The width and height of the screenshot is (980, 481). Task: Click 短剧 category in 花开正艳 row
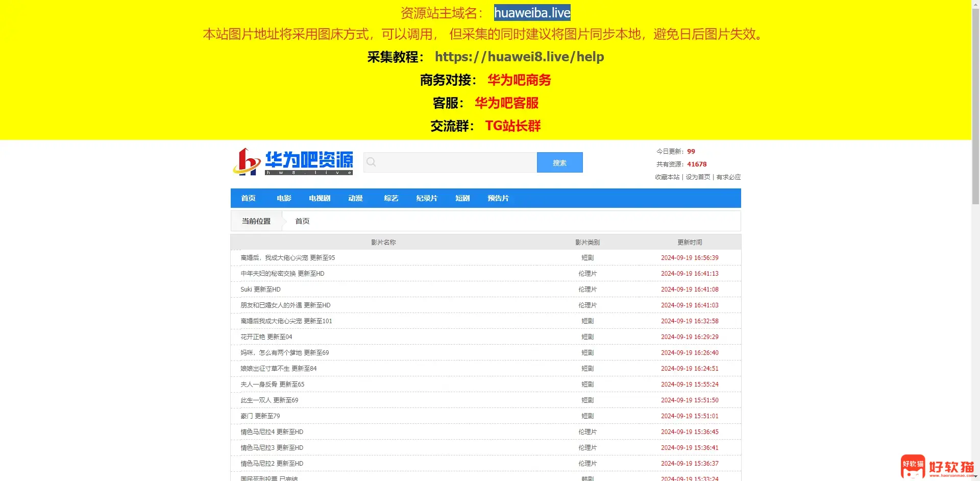587,337
